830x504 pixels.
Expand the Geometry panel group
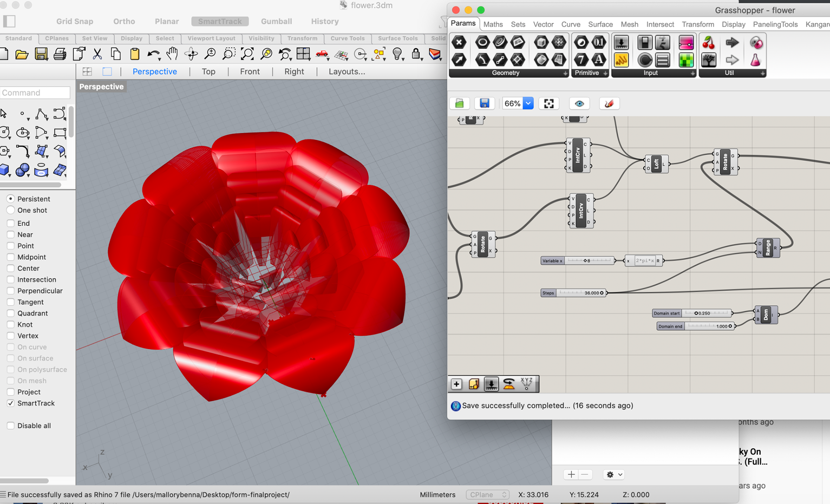point(565,73)
